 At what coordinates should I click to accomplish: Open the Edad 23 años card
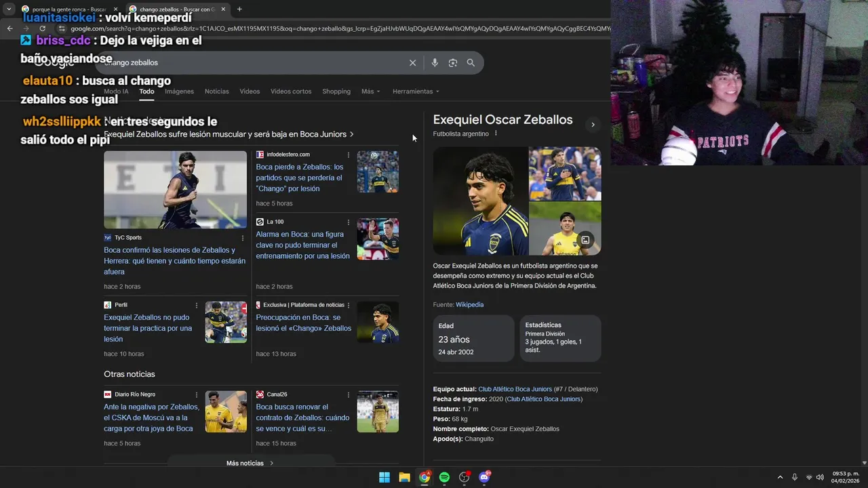(473, 338)
